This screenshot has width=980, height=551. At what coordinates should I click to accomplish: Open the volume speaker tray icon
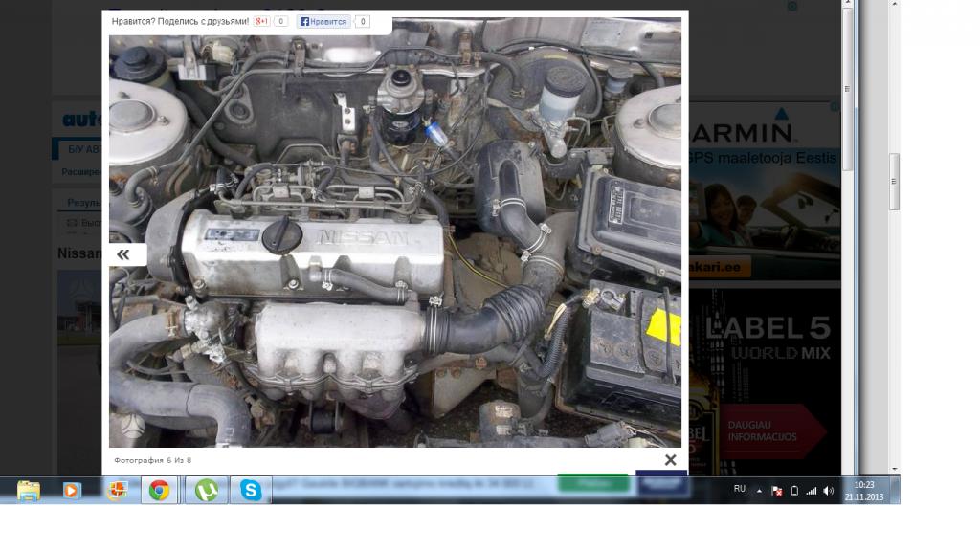(x=829, y=491)
